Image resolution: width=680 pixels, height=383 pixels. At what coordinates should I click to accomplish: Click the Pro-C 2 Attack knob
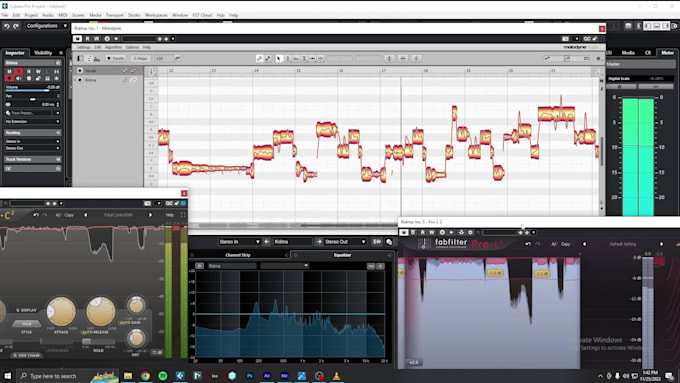61,311
